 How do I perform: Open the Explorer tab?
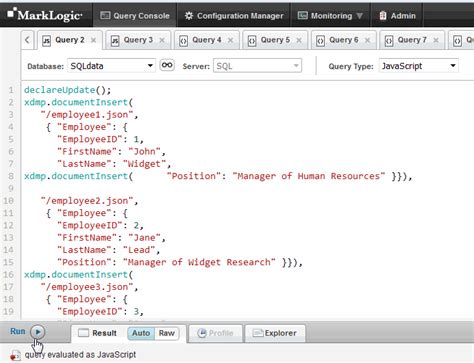(x=275, y=333)
